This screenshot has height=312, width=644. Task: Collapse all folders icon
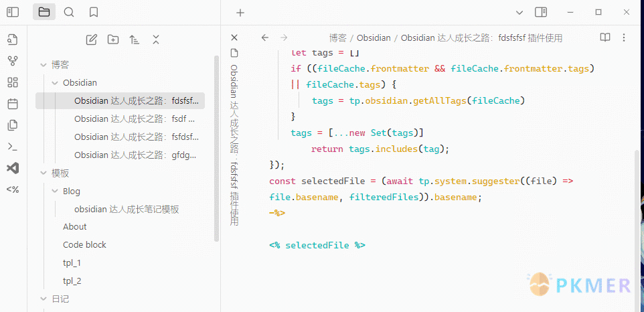click(156, 40)
